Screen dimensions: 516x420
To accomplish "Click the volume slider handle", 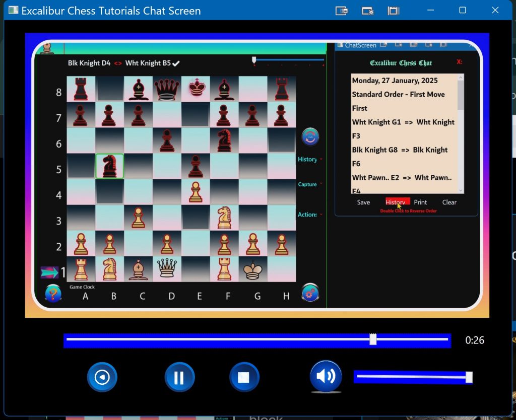I will (x=469, y=377).
